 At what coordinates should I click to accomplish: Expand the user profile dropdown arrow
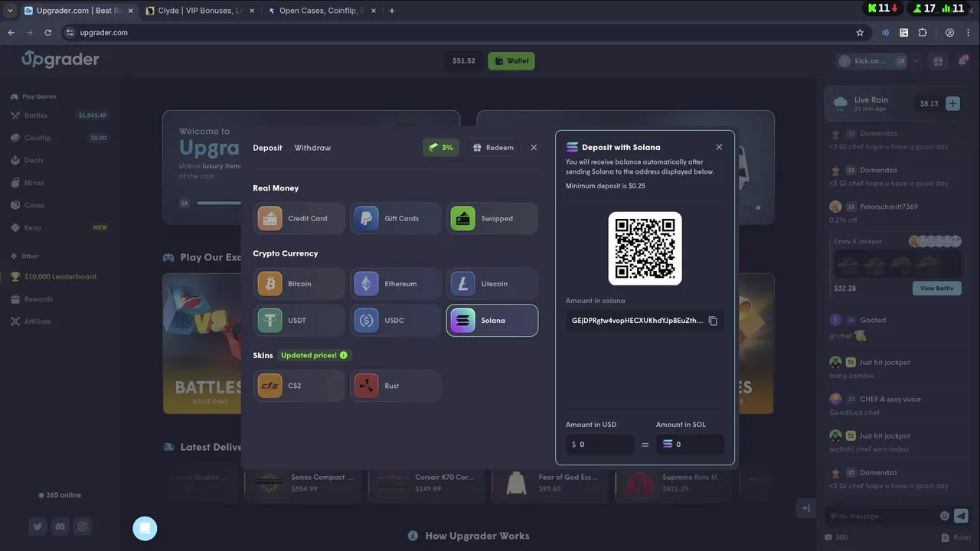[x=916, y=61]
